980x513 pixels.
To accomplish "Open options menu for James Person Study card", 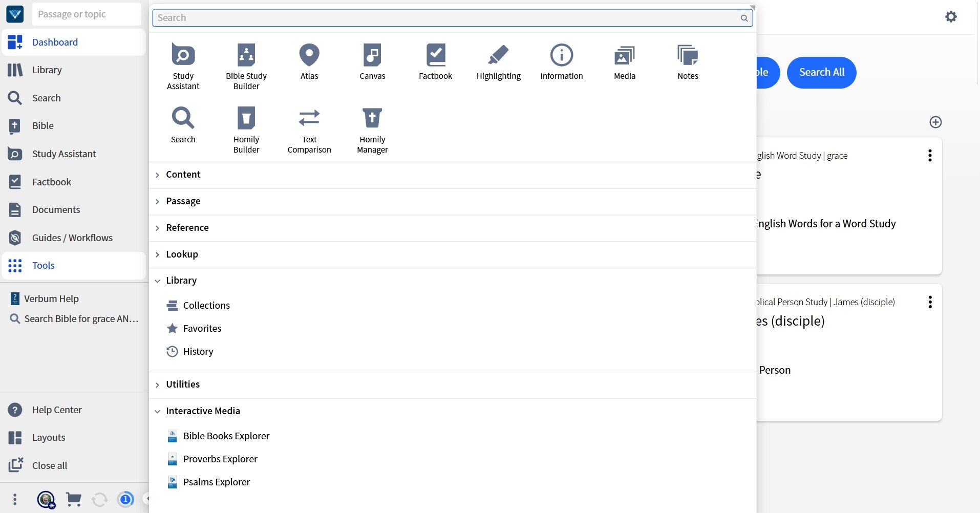I will click(930, 302).
